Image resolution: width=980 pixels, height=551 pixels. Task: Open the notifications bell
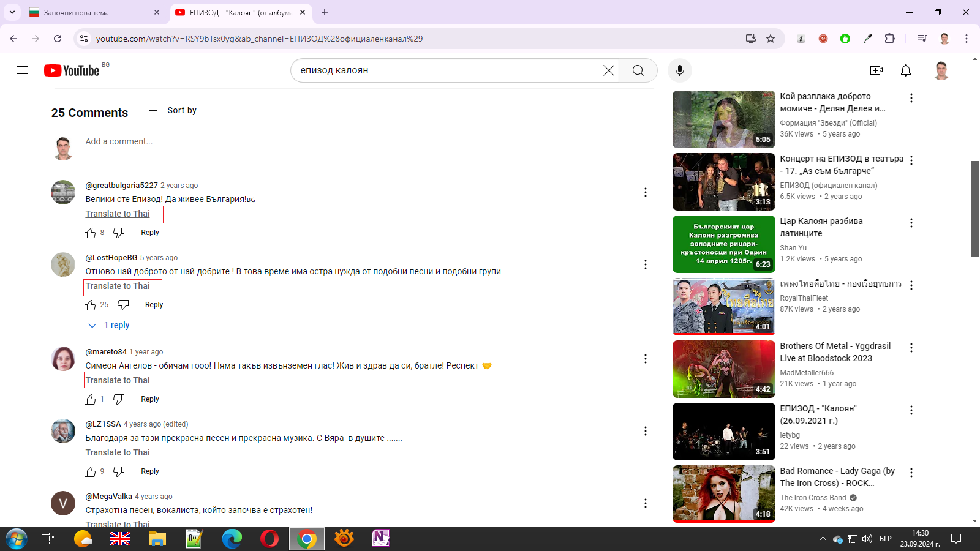pyautogui.click(x=906, y=70)
